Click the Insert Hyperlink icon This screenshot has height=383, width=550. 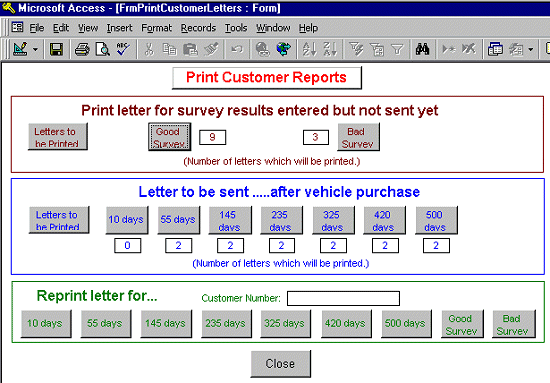(263, 49)
